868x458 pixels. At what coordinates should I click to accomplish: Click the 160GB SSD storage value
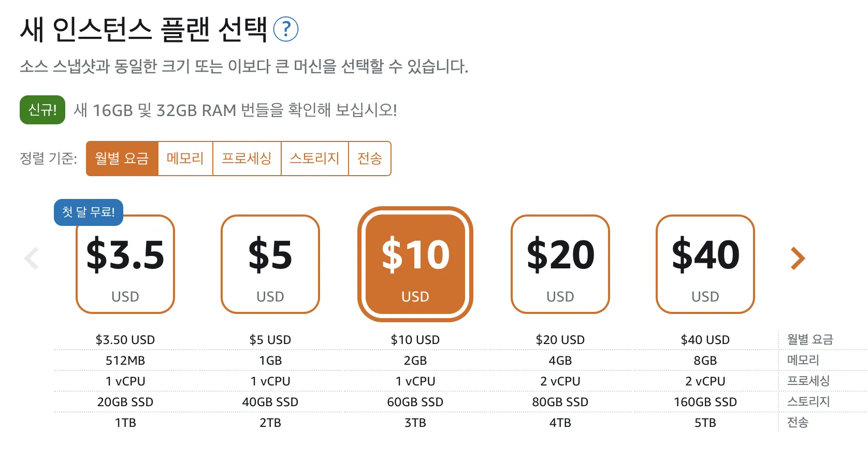[705, 402]
